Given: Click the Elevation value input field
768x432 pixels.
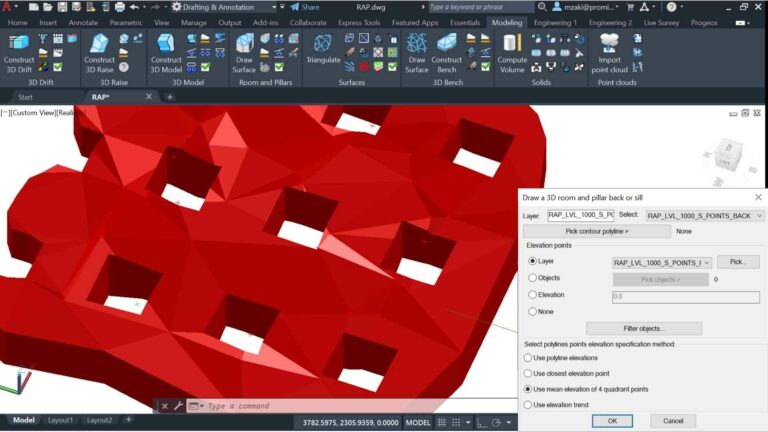Looking at the screenshot, I should 685,296.
